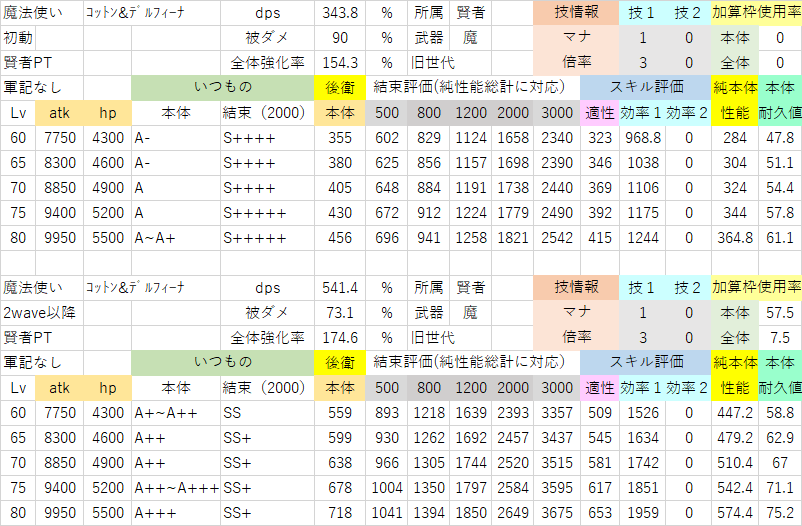Select the 耐久値 cell 71.1
The height and width of the screenshot is (526, 802).
(x=780, y=488)
